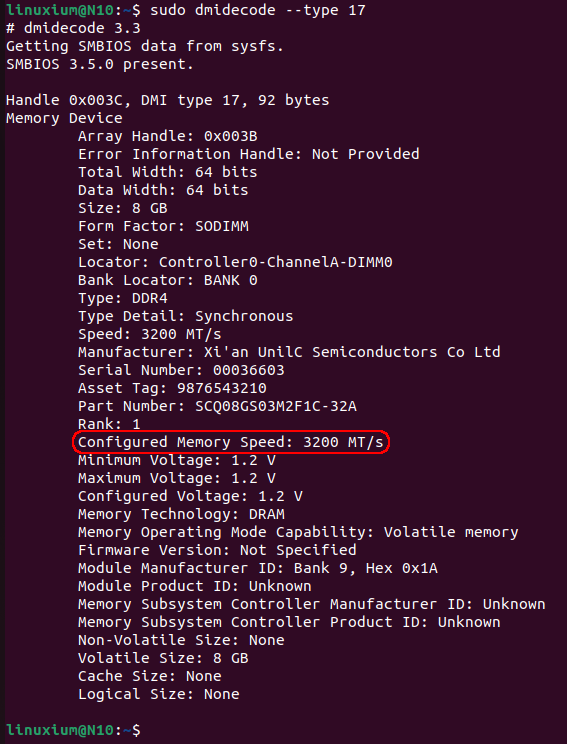Viewport: 567px width, 744px height.
Task: Click the Size: 8 GB line
Action: tap(123, 208)
